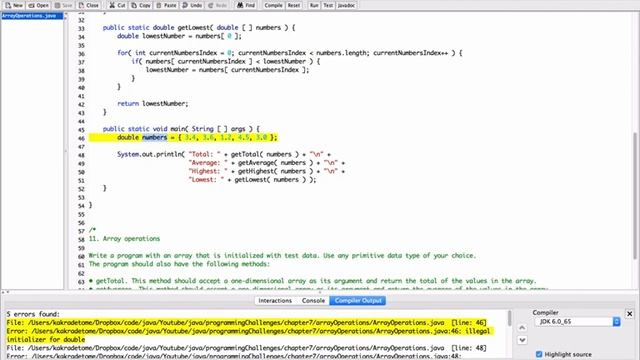Switch to the Interactions tab
The image size is (640, 360).
click(x=275, y=300)
